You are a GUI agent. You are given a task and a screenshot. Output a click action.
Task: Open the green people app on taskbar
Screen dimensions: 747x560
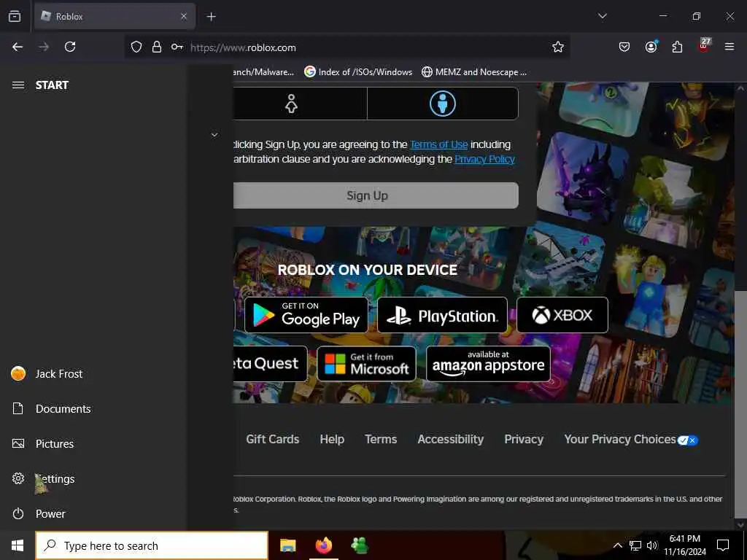pyautogui.click(x=360, y=545)
